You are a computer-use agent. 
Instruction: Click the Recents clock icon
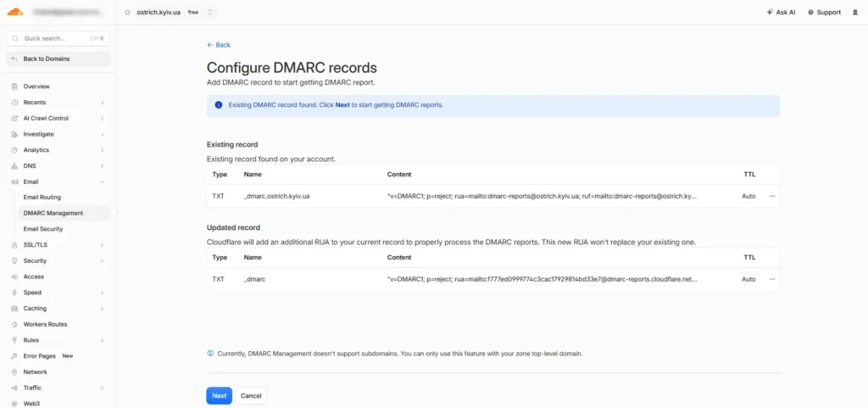[14, 103]
